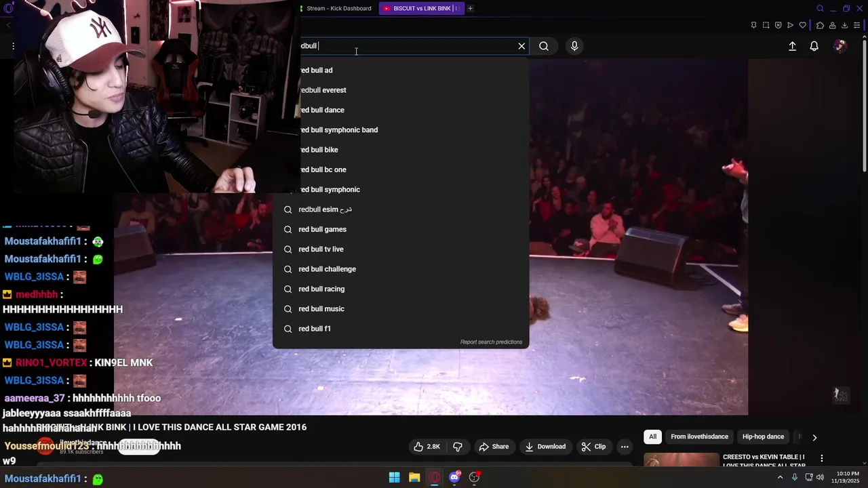This screenshot has height=488, width=868.
Task: Open Discord from the taskbar
Action: (455, 477)
